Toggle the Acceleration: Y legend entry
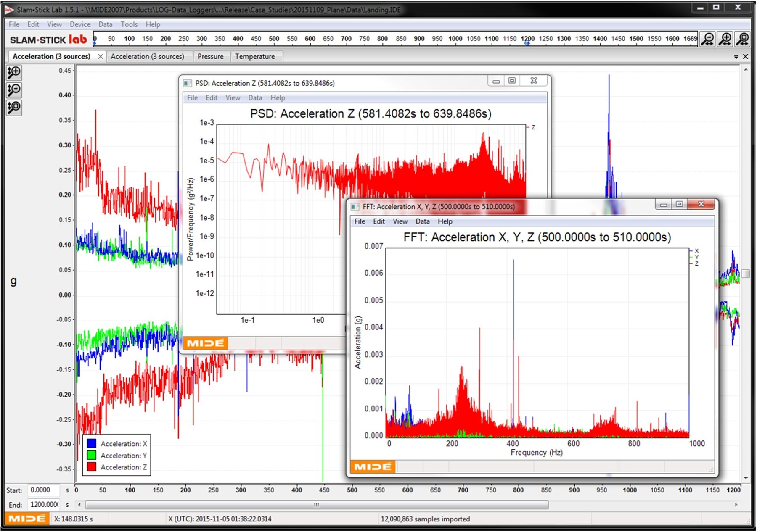 123,455
